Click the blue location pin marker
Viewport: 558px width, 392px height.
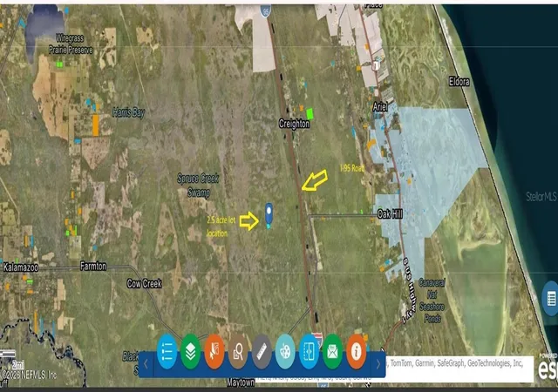coord(269,213)
